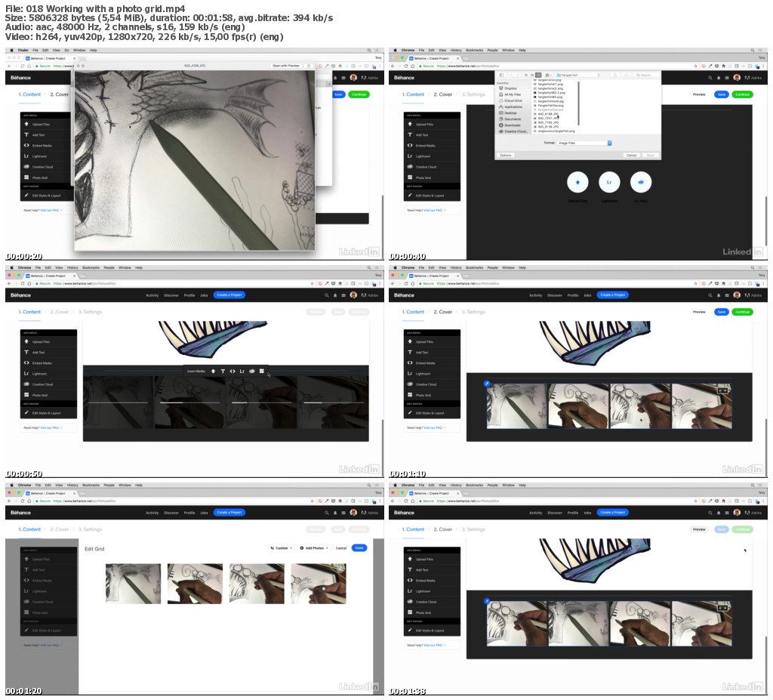Open Jobs nav link in 00:01:20 frame
The width and height of the screenshot is (773, 700).
(204, 513)
